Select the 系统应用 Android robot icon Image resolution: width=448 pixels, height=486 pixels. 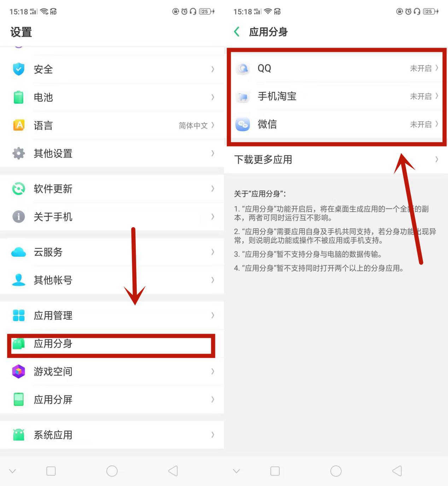click(x=19, y=435)
